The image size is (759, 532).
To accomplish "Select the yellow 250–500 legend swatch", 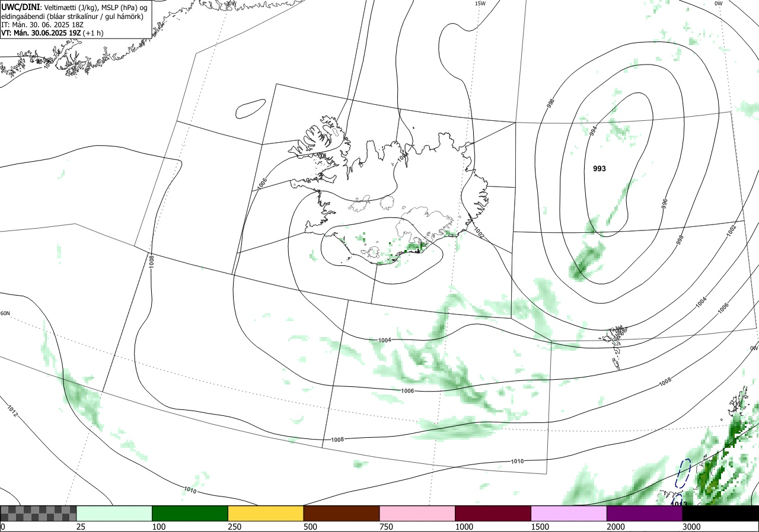I will (266, 513).
